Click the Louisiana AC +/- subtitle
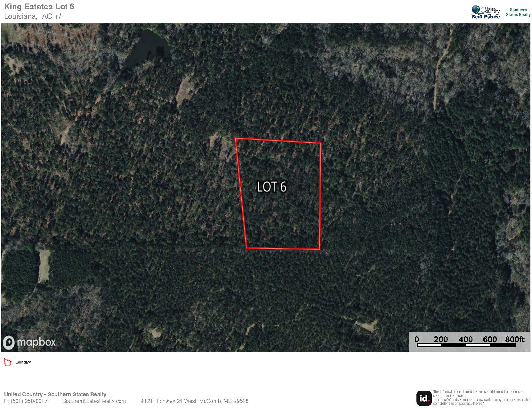 click(34, 16)
